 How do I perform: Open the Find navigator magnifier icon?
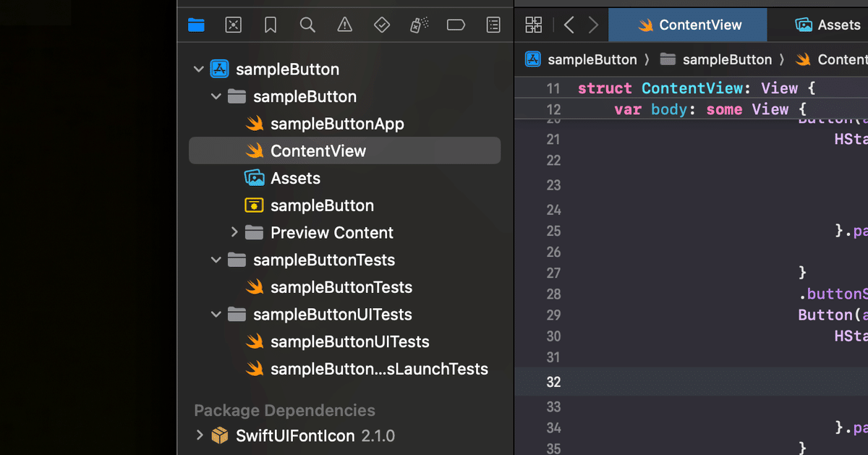[x=307, y=25]
